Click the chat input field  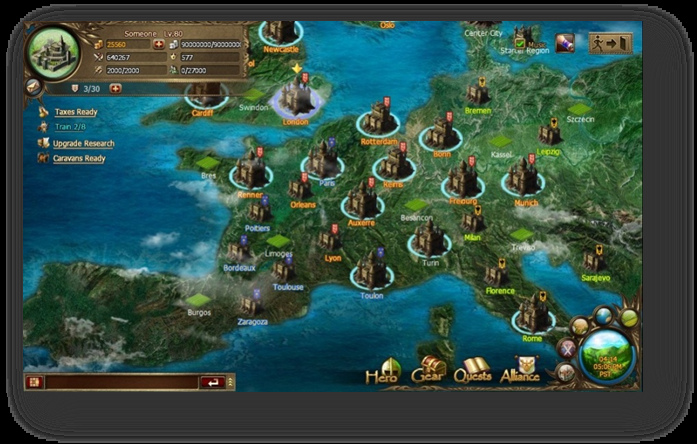122,382
